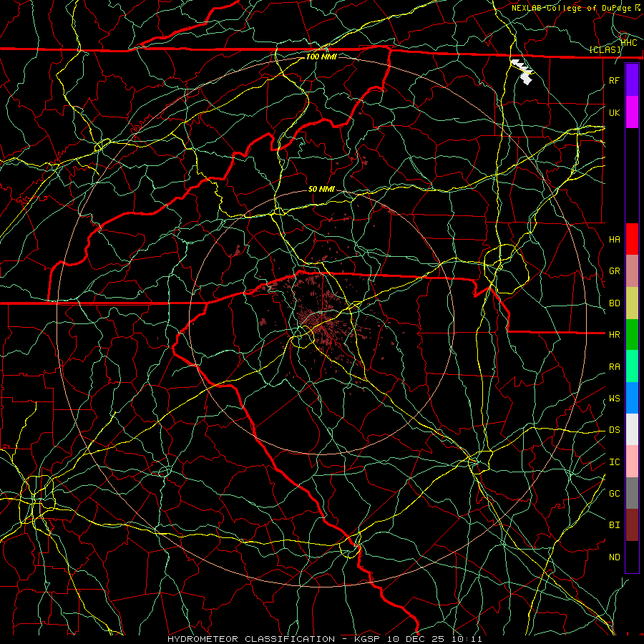Pick the HR green legend swatch
The image size is (644, 644).
pyautogui.click(x=632, y=335)
